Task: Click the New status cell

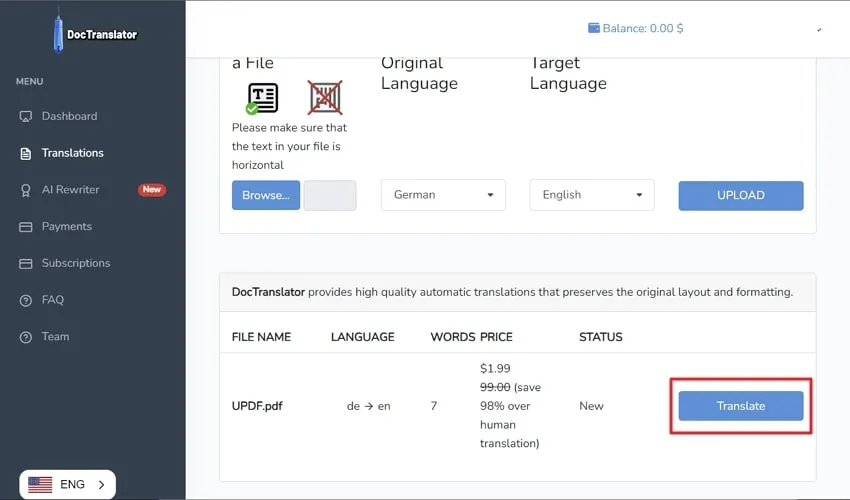Action: [x=591, y=406]
